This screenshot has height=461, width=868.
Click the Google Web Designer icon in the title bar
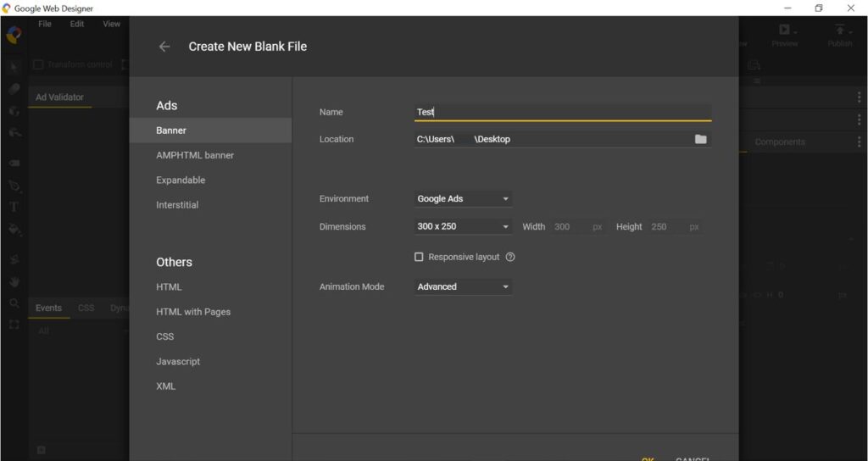click(7, 8)
